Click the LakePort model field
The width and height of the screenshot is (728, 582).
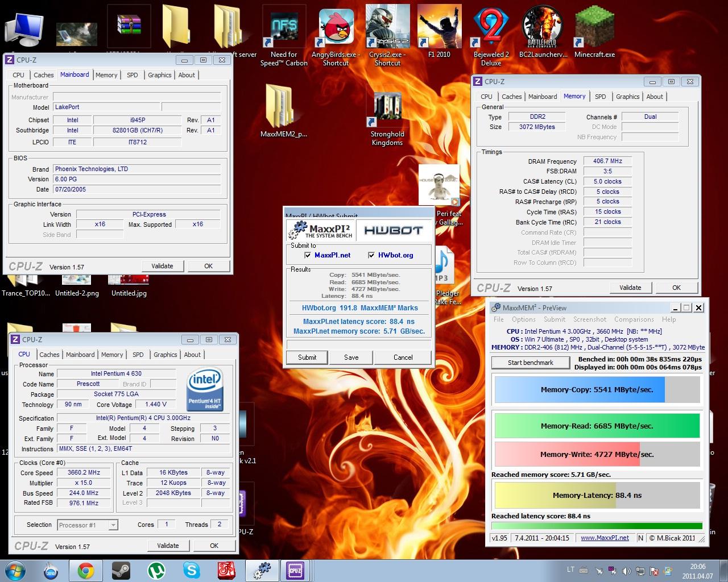pyautogui.click(x=106, y=107)
